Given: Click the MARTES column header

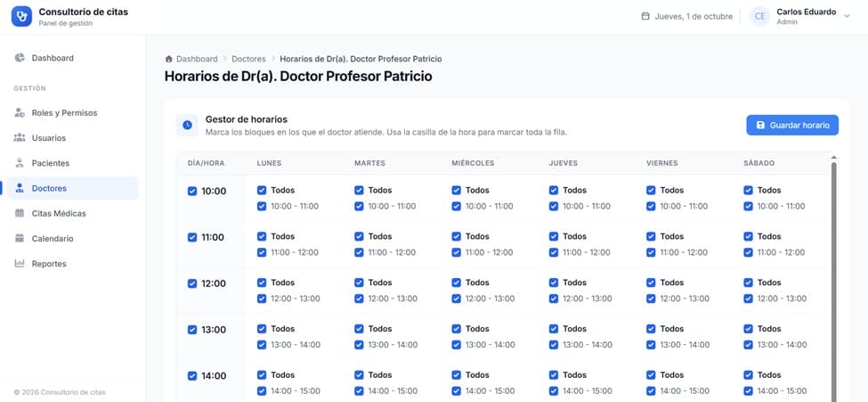Looking at the screenshot, I should (x=369, y=163).
